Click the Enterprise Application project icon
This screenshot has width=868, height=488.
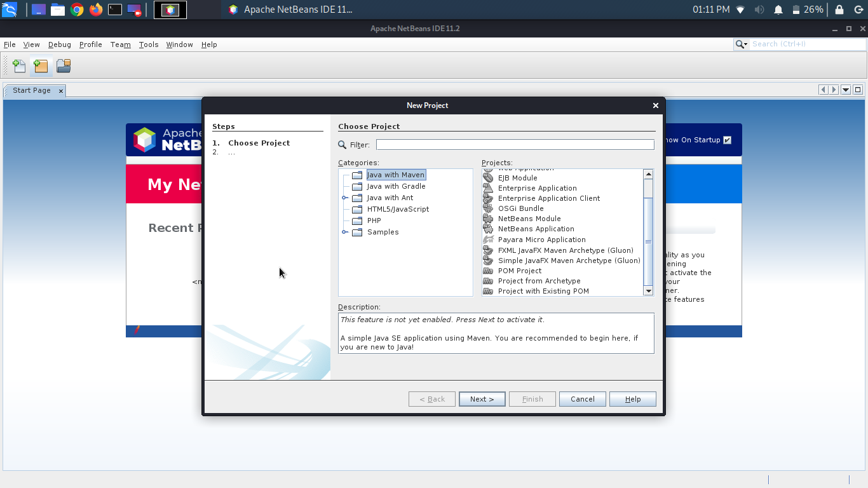pos(488,188)
